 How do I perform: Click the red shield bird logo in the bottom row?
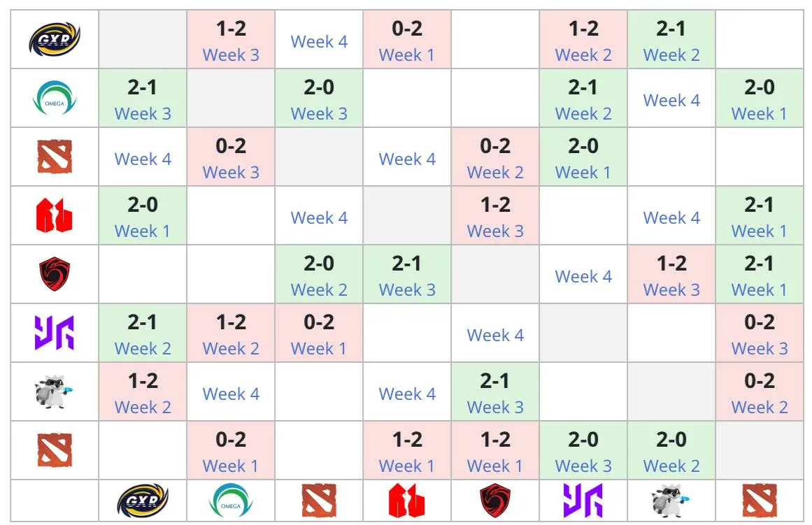495,501
